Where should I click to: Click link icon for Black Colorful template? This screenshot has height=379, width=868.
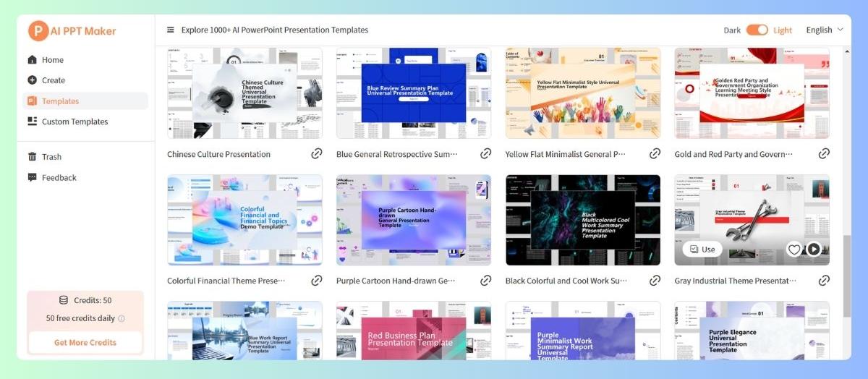tap(655, 281)
